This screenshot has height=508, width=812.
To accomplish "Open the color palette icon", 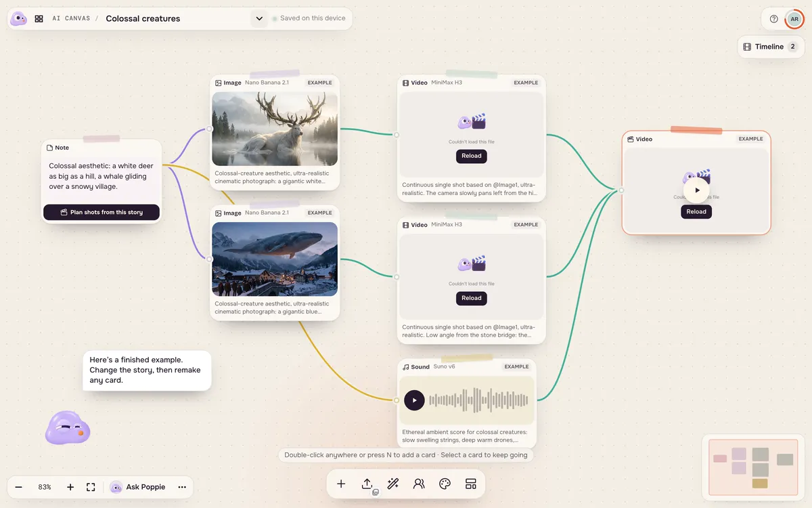I will (x=445, y=484).
